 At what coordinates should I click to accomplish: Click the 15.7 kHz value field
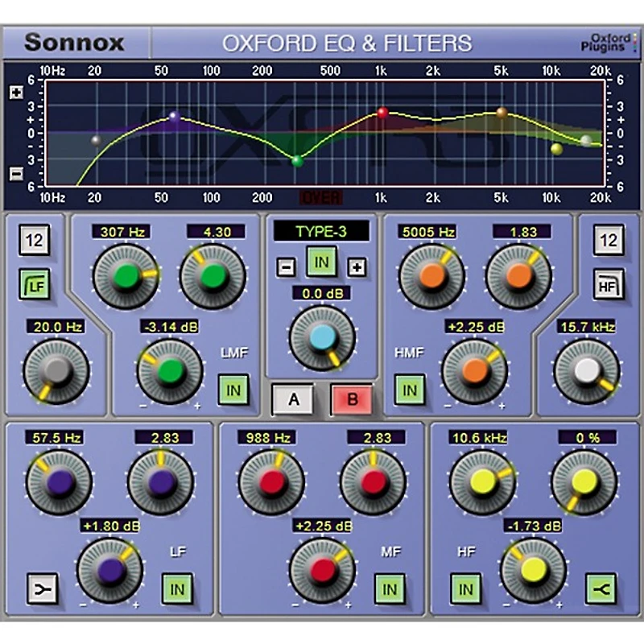587,327
